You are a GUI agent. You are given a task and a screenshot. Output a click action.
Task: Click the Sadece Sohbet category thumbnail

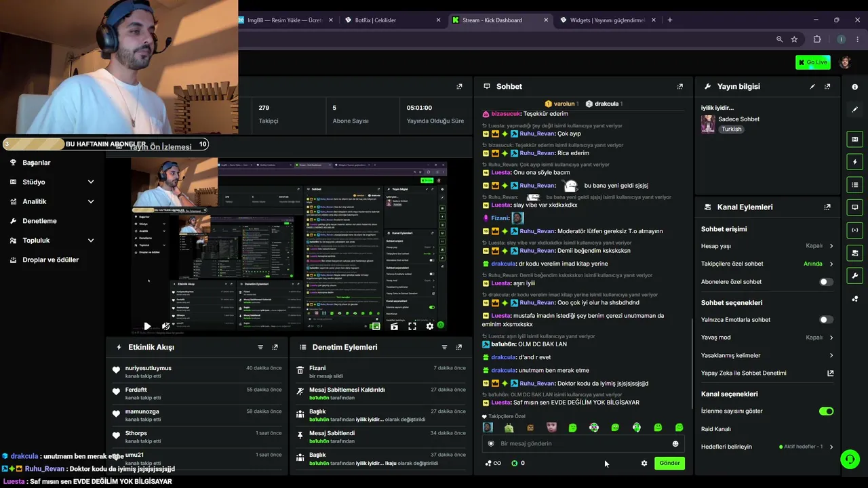[x=708, y=124]
